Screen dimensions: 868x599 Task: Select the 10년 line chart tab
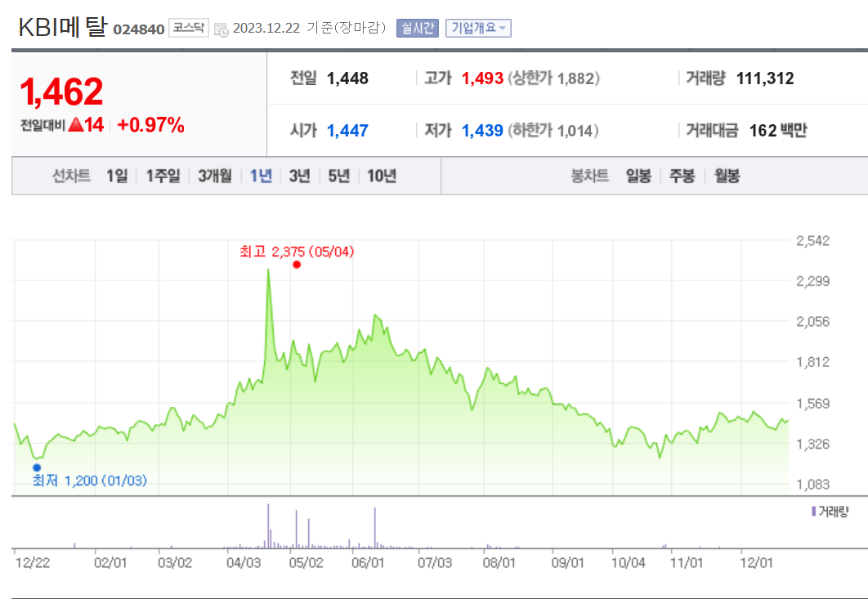tap(382, 176)
